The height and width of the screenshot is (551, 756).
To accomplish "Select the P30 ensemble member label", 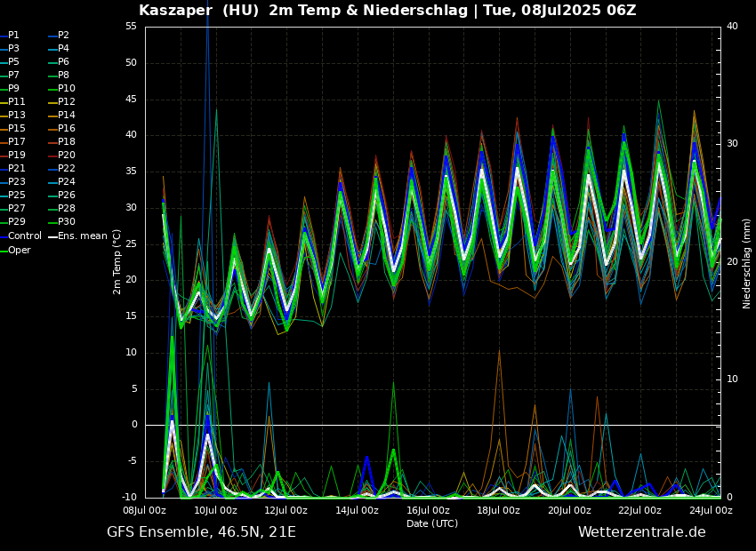I will pyautogui.click(x=66, y=222).
